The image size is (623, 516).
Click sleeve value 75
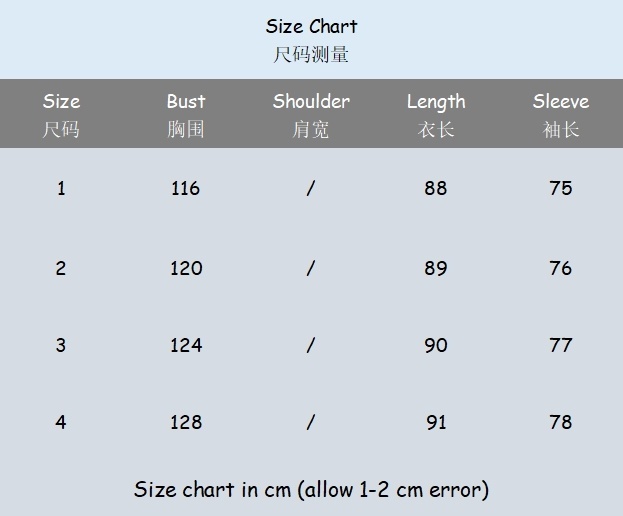(x=561, y=188)
